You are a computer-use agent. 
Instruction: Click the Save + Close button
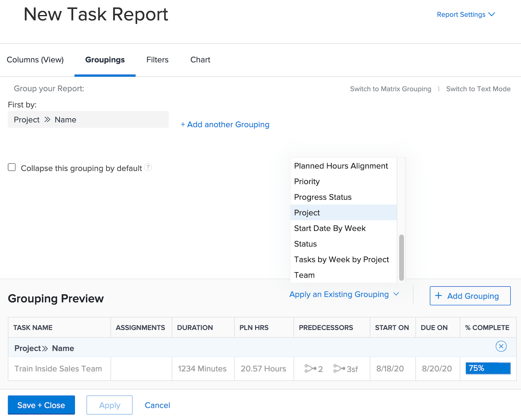click(41, 405)
